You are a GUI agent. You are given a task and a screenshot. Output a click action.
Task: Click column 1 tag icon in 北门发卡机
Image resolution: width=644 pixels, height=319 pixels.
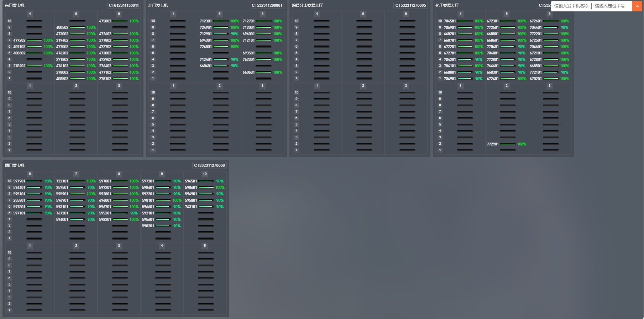tap(173, 86)
